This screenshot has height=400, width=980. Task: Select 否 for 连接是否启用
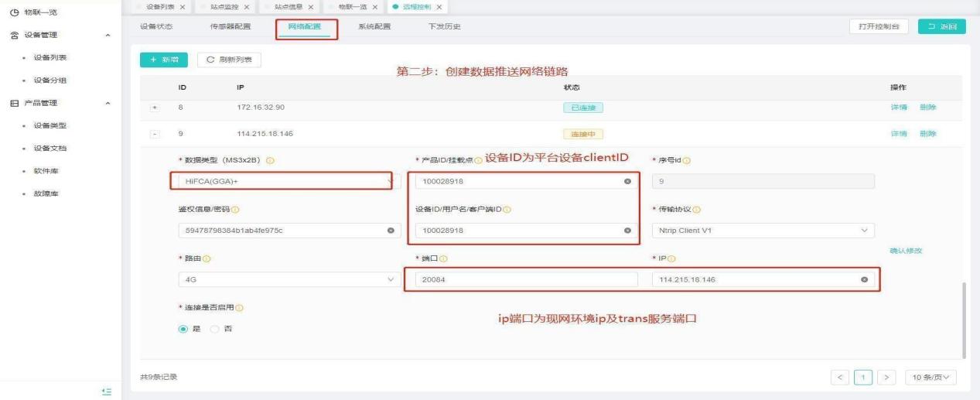214,329
